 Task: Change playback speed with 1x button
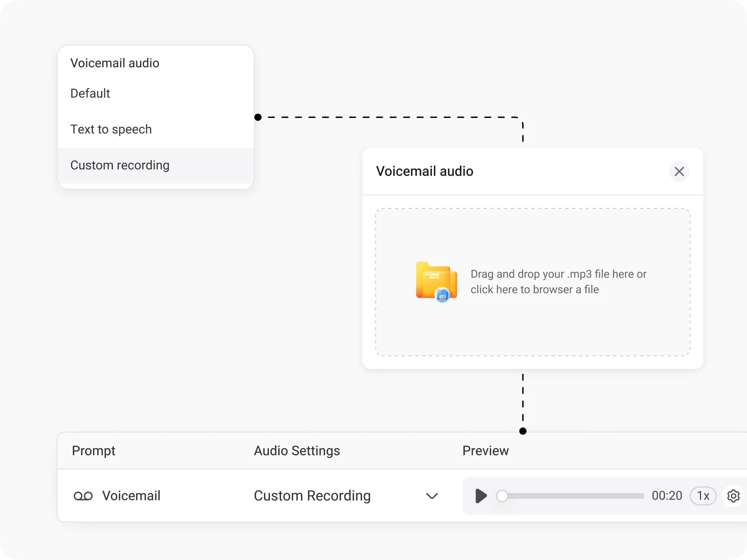coord(703,496)
